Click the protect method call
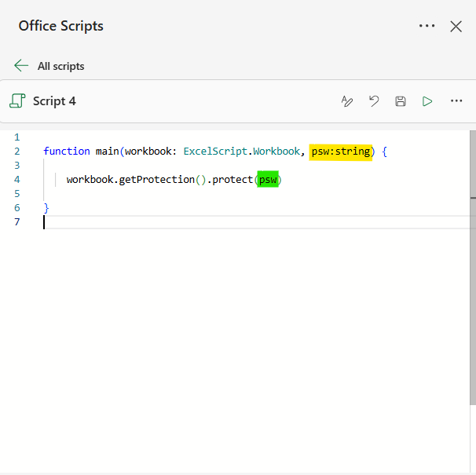This screenshot has width=476, height=475. pos(233,179)
